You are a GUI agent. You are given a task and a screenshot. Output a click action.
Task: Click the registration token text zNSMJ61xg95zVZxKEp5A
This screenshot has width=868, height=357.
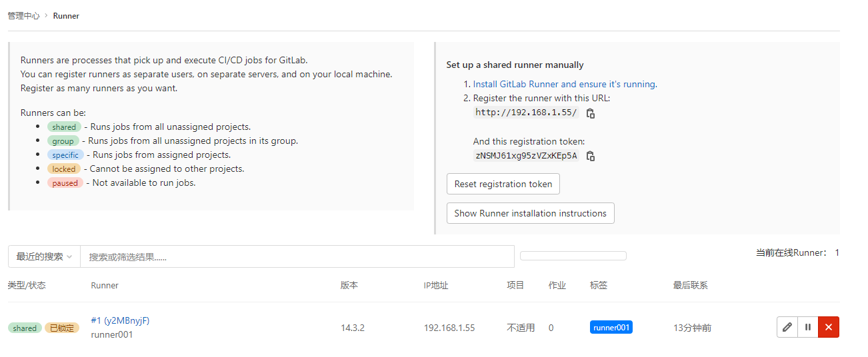tap(526, 156)
